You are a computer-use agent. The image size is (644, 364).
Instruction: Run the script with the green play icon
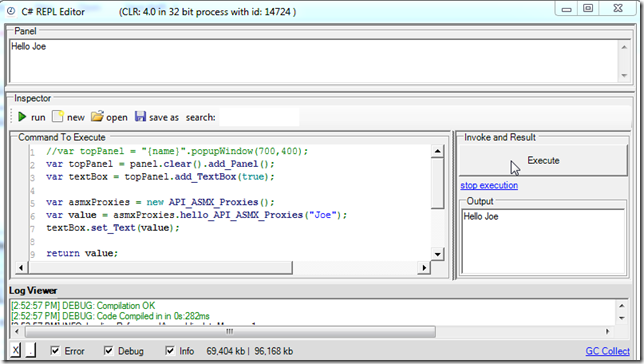pos(22,117)
